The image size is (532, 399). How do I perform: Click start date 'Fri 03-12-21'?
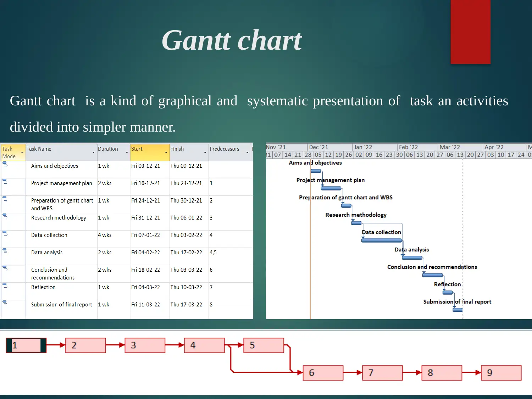150,170
